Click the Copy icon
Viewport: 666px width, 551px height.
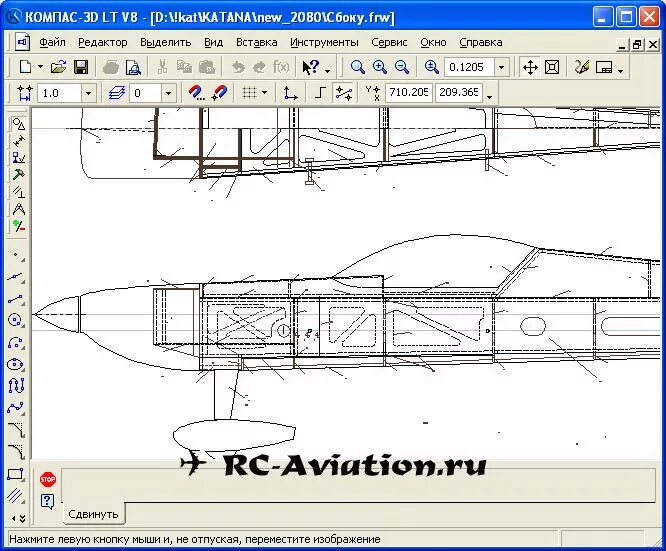click(184, 67)
